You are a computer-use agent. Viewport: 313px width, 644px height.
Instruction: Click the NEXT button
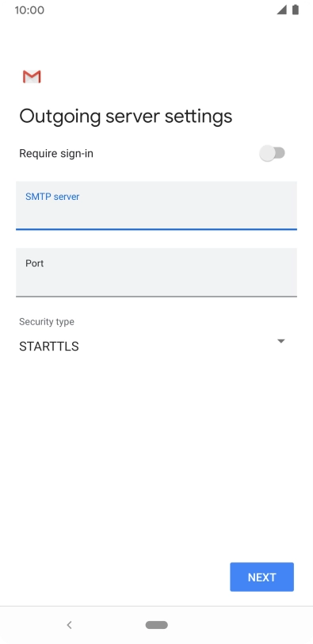pos(261,577)
